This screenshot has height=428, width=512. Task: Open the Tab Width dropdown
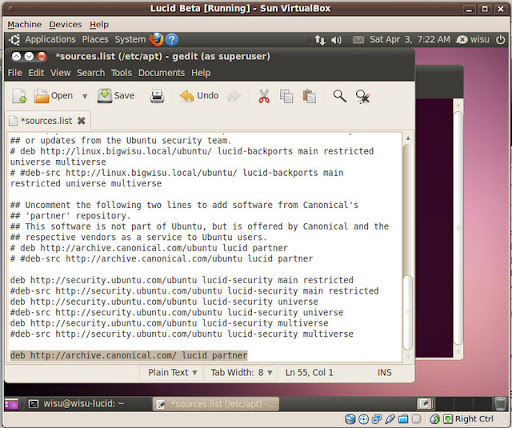pyautogui.click(x=241, y=372)
